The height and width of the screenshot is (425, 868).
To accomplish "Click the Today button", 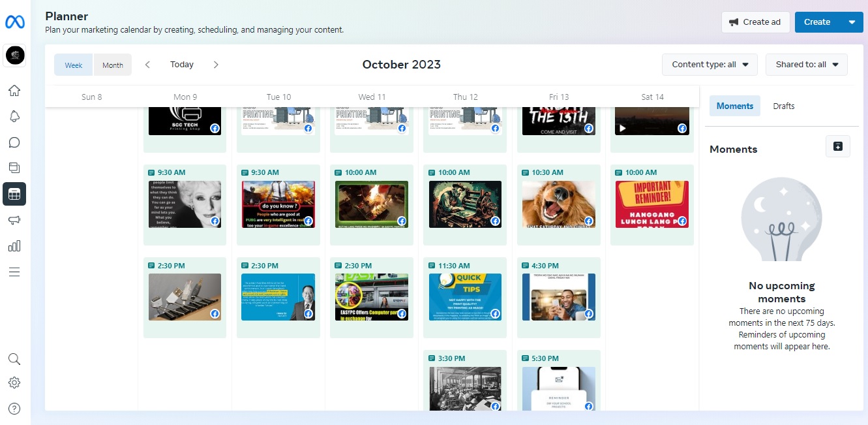I will point(182,65).
